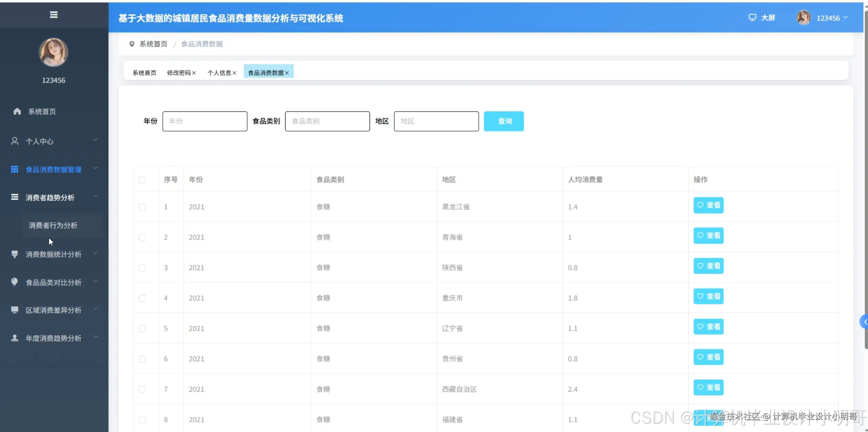This screenshot has width=868, height=432.
Task: Close the 修改密码 tab
Action: click(194, 73)
